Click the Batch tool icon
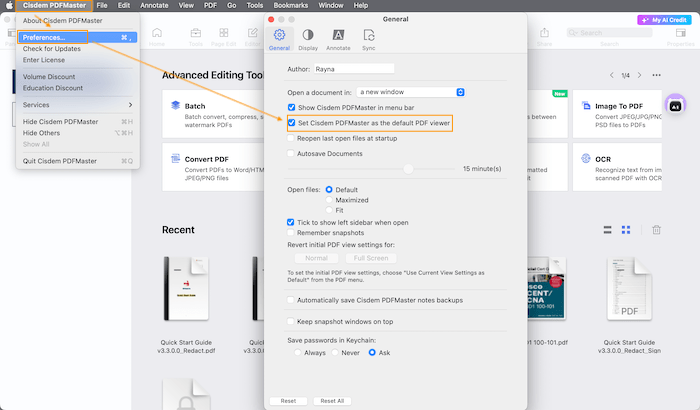The height and width of the screenshot is (410, 700). pos(175,105)
